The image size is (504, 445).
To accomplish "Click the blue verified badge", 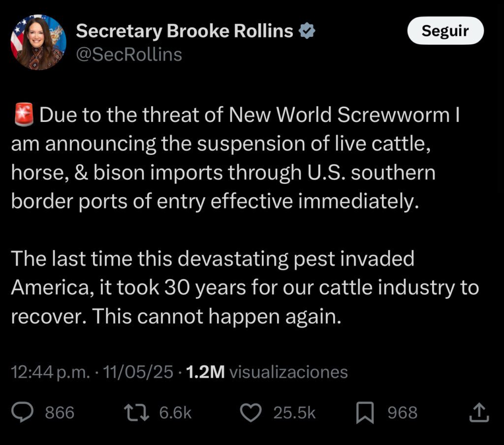I will 308,31.
